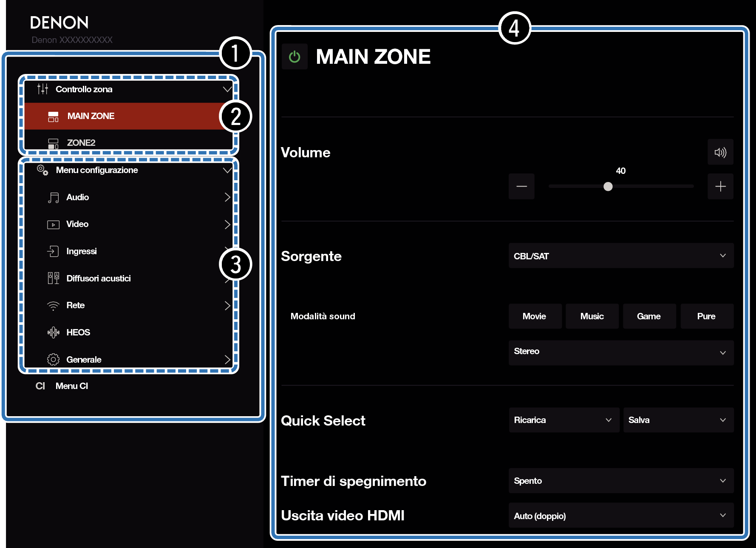Select the Movie sound mode

[x=535, y=316]
